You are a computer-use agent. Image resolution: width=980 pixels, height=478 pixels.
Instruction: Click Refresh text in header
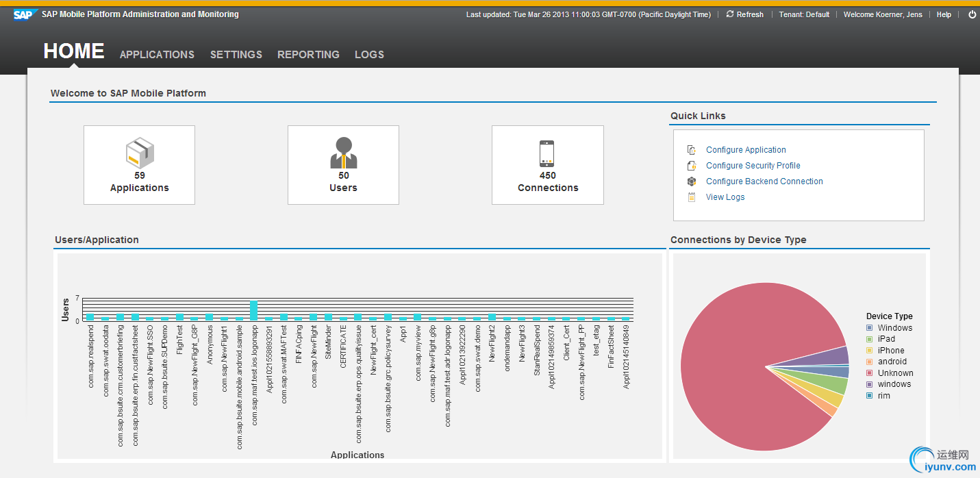click(x=750, y=14)
